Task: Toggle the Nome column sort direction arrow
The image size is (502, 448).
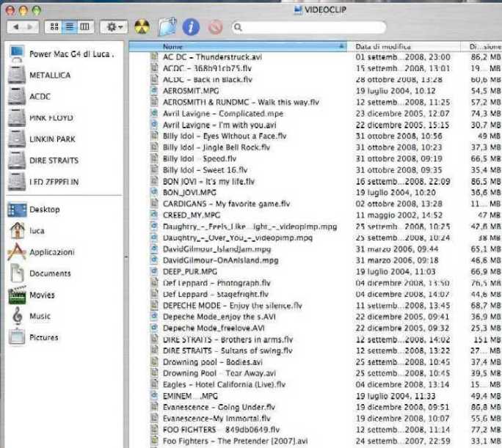Action: click(341, 47)
